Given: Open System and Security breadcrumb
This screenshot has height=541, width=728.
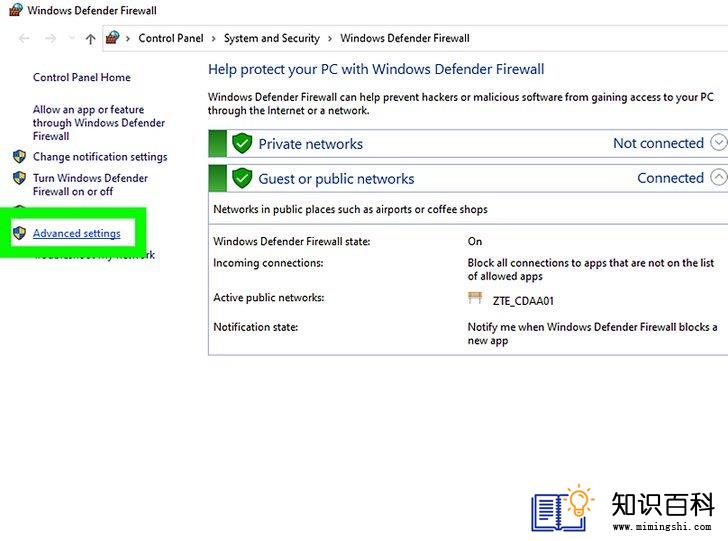Looking at the screenshot, I should tap(272, 38).
